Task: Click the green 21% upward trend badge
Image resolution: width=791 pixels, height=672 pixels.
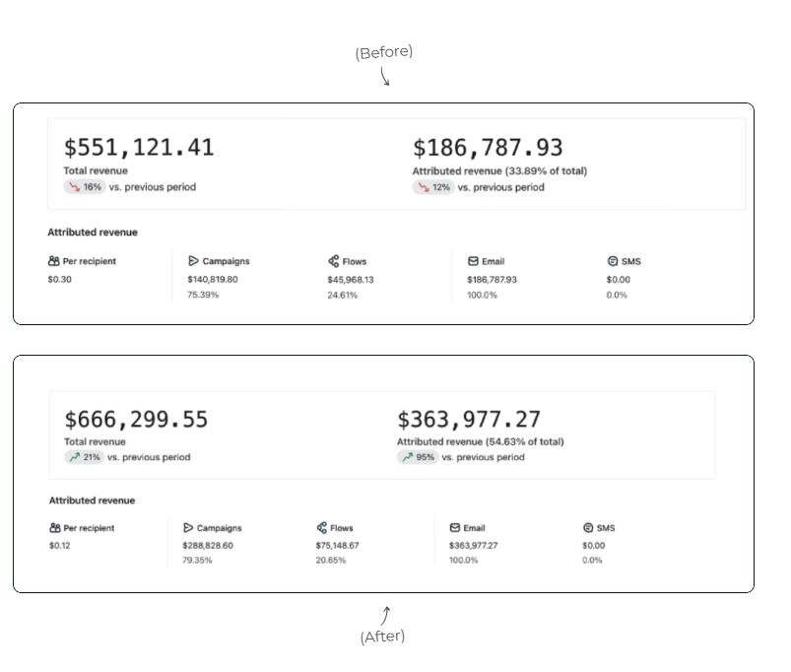Action: [85, 457]
